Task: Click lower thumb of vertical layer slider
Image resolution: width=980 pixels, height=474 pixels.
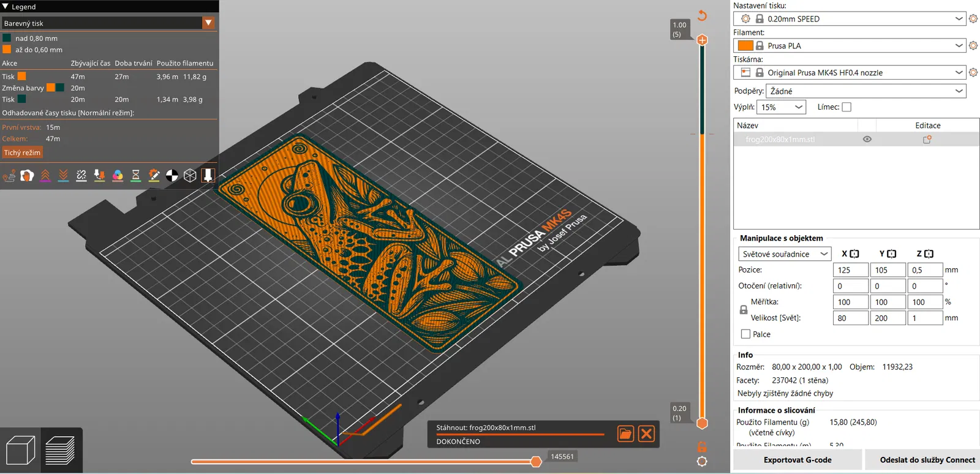Action: coord(702,423)
